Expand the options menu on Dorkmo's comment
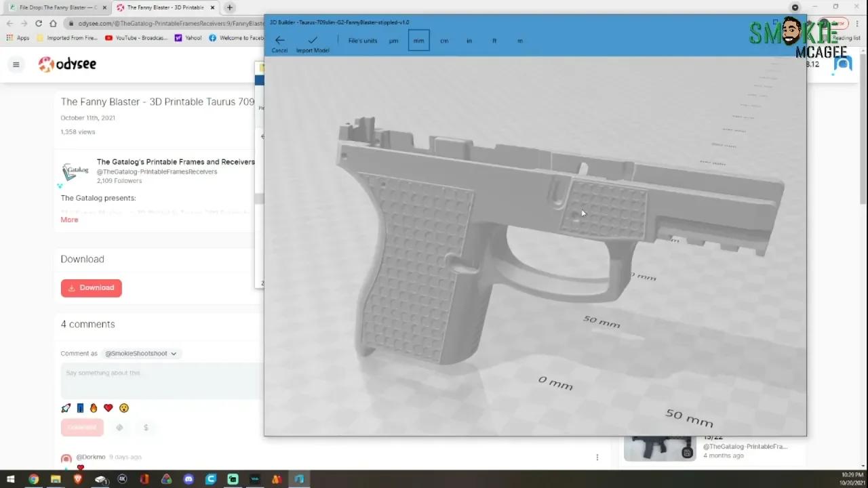 (x=597, y=457)
